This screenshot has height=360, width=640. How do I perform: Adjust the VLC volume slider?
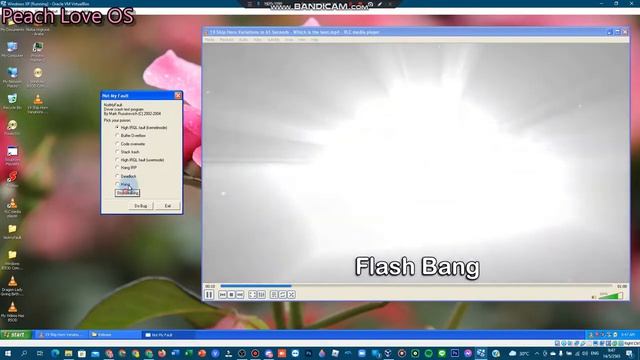click(x=611, y=296)
